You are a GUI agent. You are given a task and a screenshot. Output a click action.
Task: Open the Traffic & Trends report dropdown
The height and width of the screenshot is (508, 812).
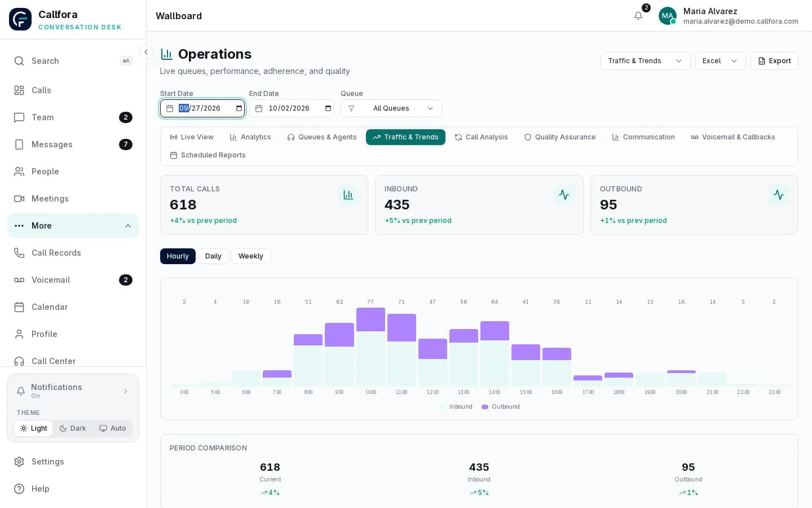click(645, 61)
